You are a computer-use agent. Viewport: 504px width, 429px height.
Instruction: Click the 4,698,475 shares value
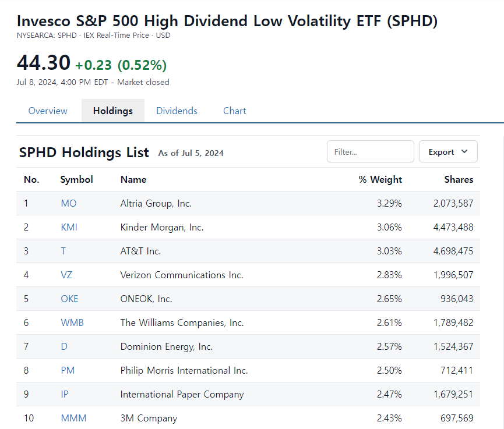point(453,251)
